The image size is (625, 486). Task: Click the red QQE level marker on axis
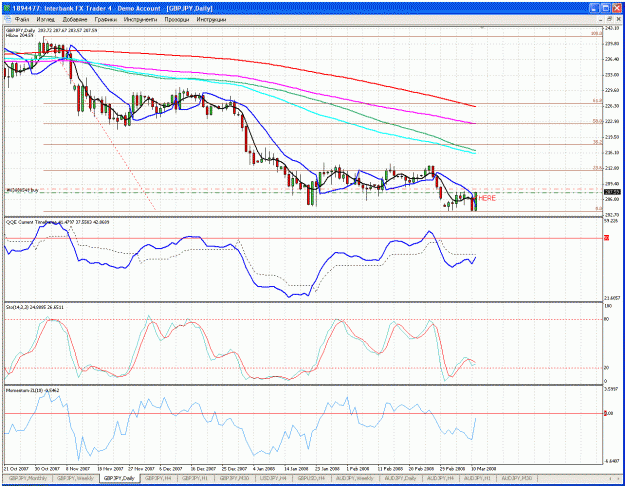click(607, 238)
